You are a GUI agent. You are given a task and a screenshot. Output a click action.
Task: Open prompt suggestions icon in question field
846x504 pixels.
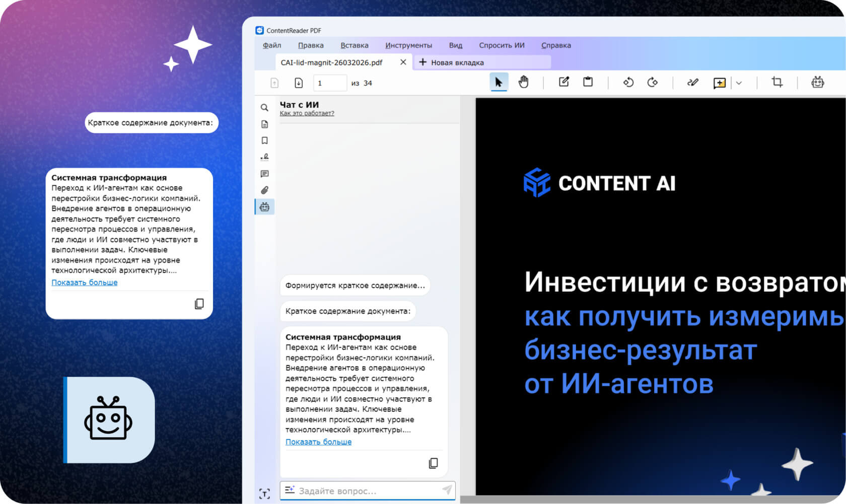[x=290, y=490]
